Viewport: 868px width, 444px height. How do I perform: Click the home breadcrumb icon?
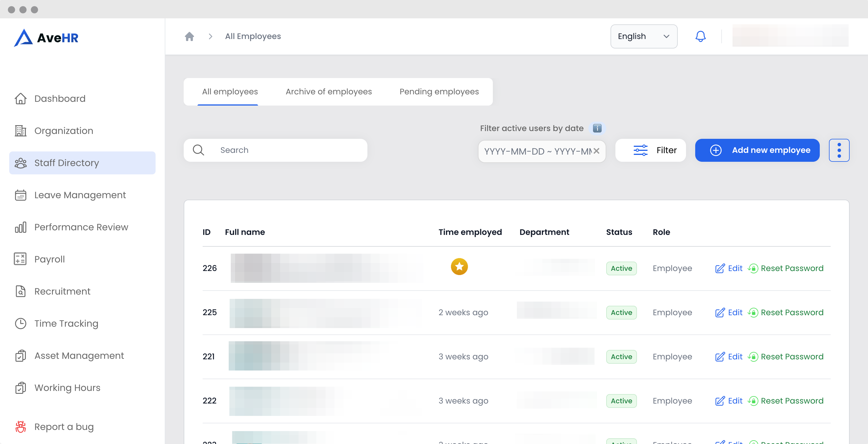pos(189,36)
